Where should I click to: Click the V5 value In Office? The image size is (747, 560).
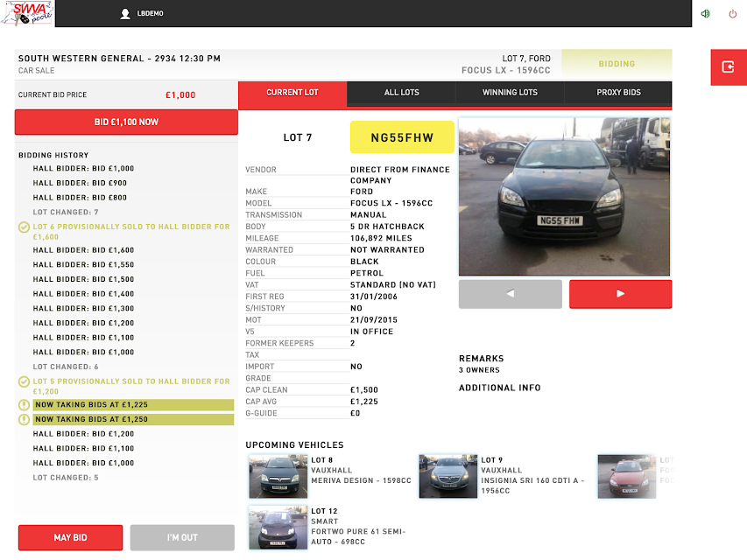[371, 332]
